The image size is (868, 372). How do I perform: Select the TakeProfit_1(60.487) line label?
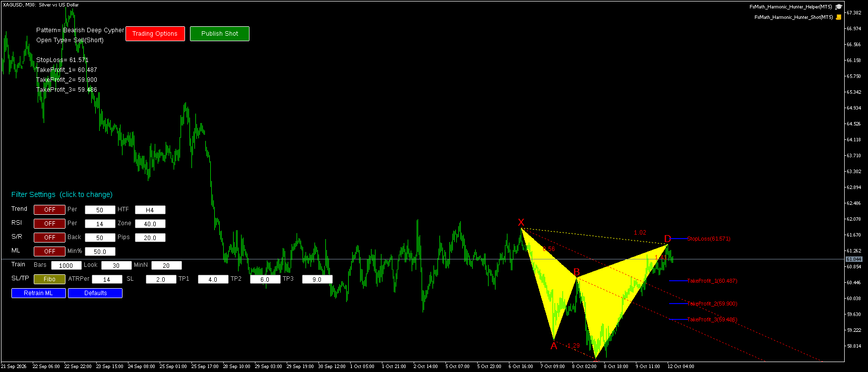[x=712, y=281]
